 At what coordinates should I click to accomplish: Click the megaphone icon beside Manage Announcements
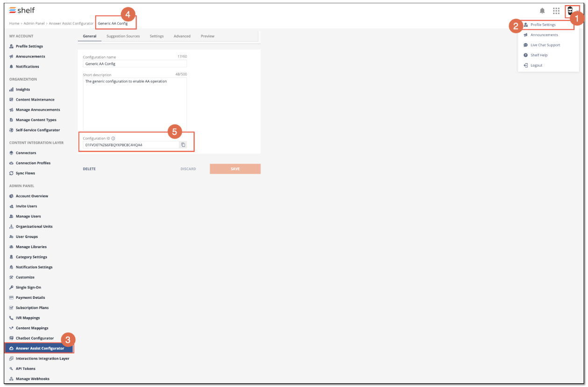tap(11, 110)
